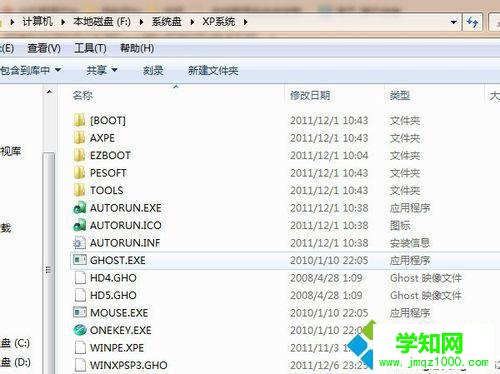
Task: Select the (C:) drive in sidebar
Action: [x=15, y=343]
